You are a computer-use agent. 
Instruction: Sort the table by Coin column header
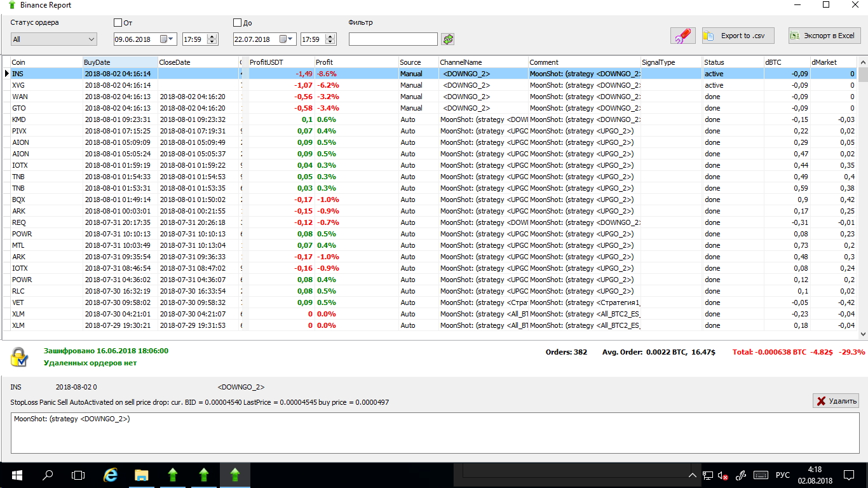[46, 62]
